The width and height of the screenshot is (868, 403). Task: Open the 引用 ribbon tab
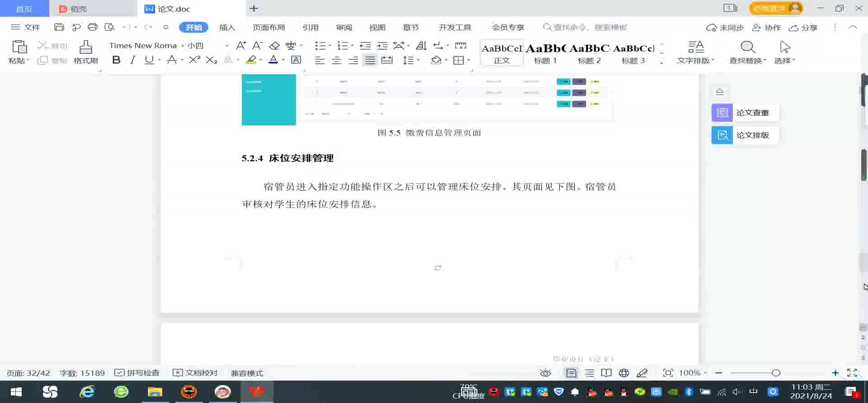311,28
